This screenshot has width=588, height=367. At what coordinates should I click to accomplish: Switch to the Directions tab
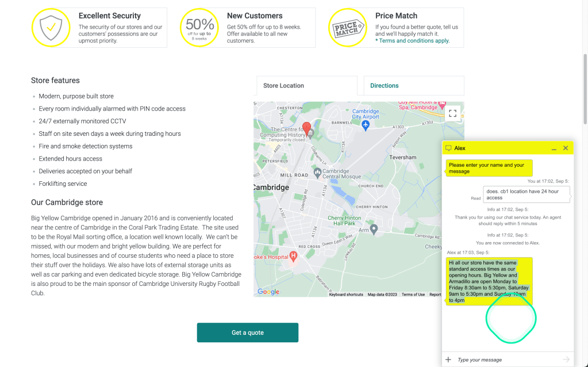[414, 86]
